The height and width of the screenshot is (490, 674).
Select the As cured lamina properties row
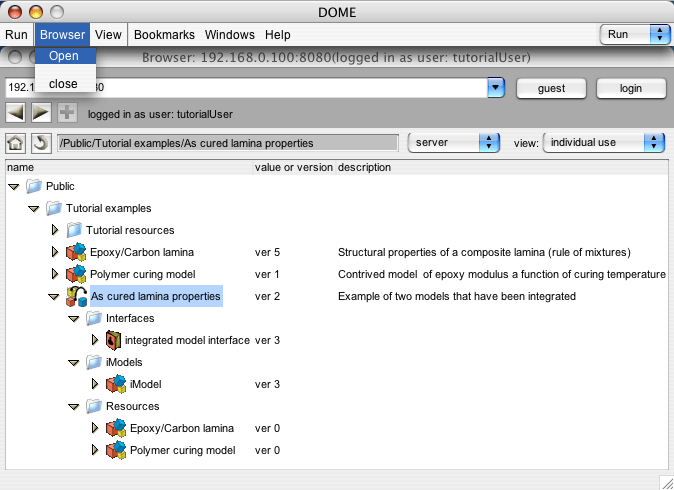point(156,296)
